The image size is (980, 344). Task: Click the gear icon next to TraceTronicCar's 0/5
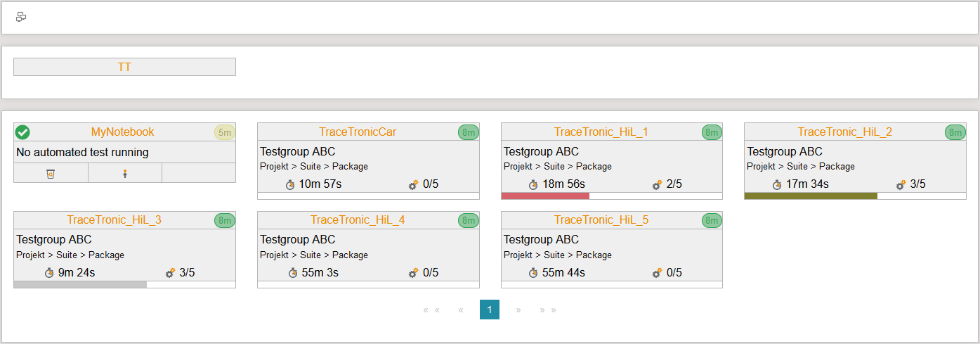(x=414, y=185)
